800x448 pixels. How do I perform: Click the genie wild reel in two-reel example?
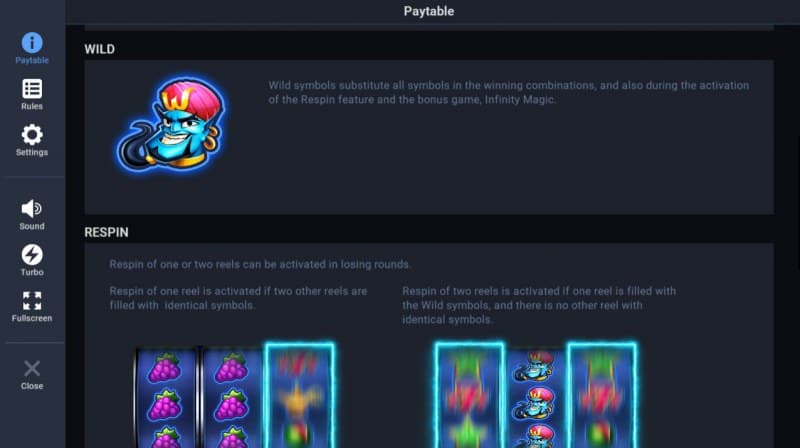tap(535, 399)
